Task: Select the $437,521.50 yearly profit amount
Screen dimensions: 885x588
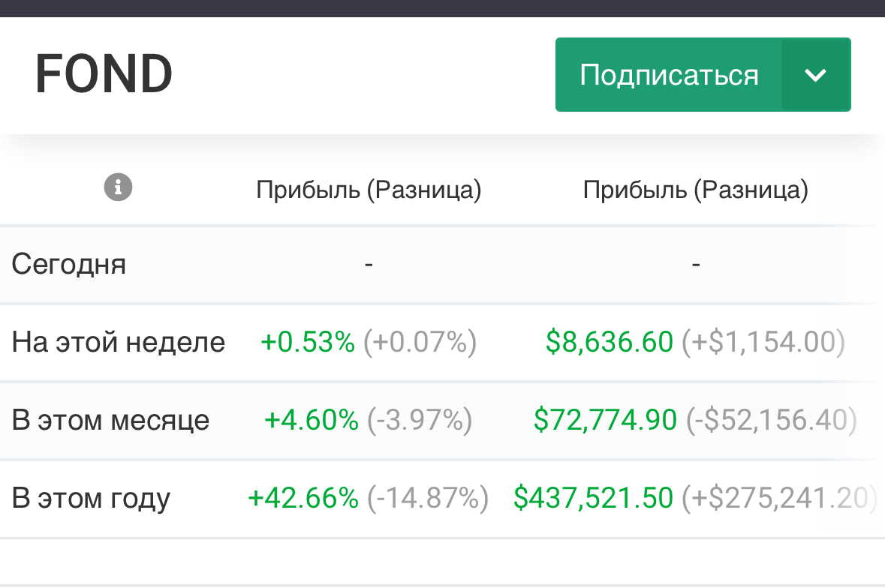Action: [593, 498]
